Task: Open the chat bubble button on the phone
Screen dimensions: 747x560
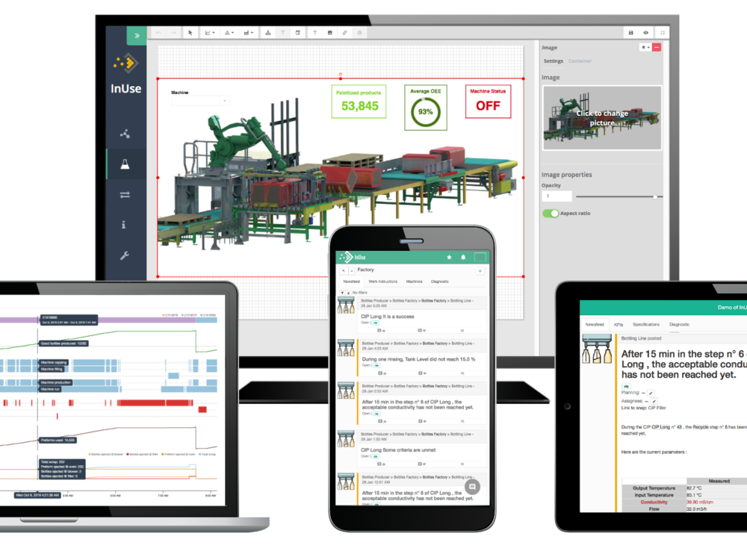Action: (x=472, y=486)
